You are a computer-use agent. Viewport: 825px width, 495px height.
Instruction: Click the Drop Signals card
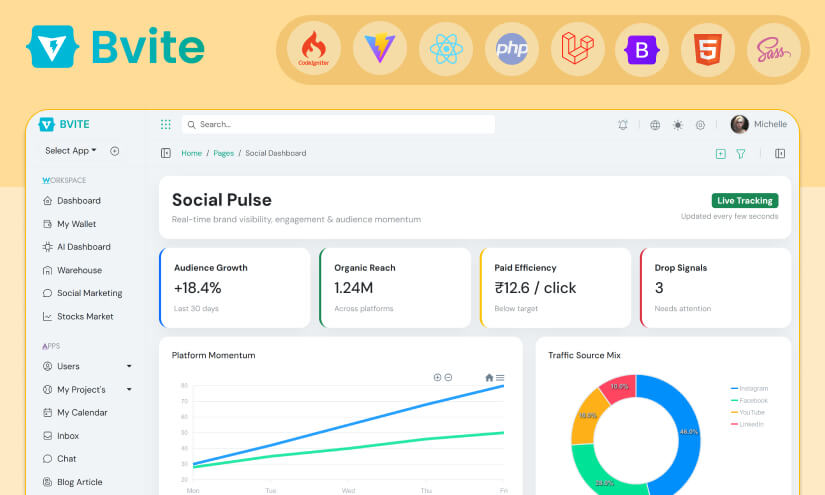[716, 288]
